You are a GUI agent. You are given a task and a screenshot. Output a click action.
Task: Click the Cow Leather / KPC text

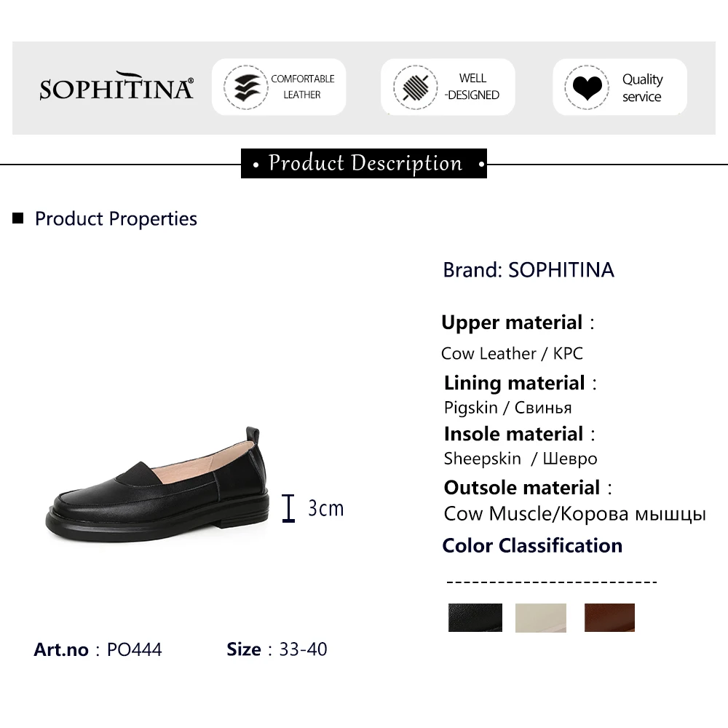click(512, 354)
